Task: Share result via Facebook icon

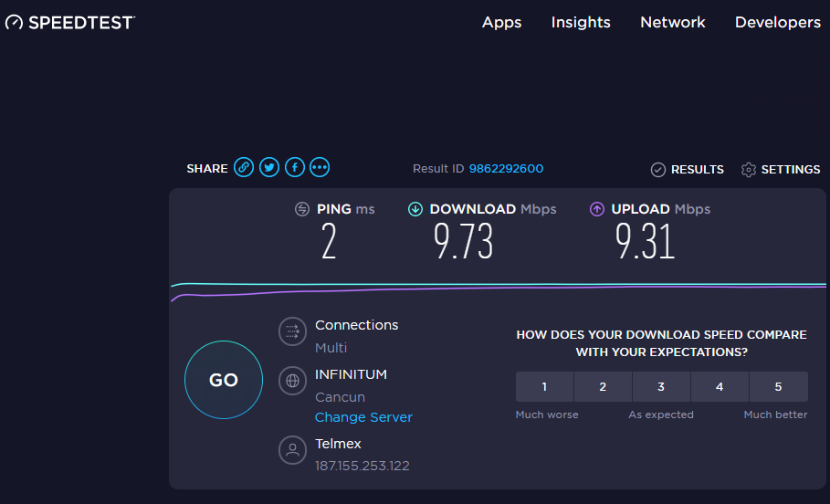Action: coord(294,167)
